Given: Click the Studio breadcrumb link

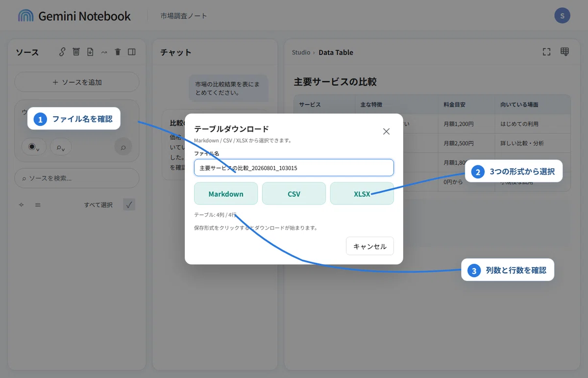Looking at the screenshot, I should (x=301, y=52).
